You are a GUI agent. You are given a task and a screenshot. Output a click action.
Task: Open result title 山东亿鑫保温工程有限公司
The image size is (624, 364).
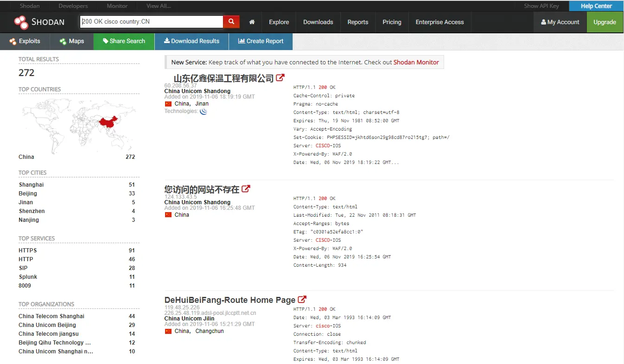[x=224, y=78]
